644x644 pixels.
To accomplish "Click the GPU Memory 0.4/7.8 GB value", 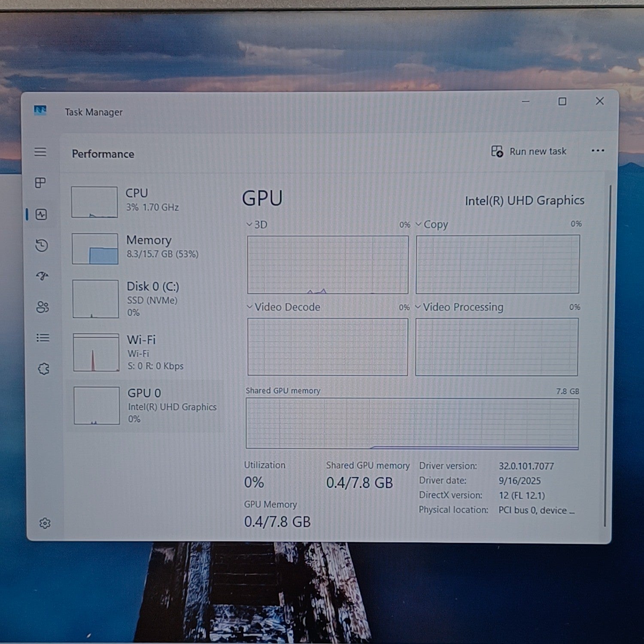I will pyautogui.click(x=277, y=522).
